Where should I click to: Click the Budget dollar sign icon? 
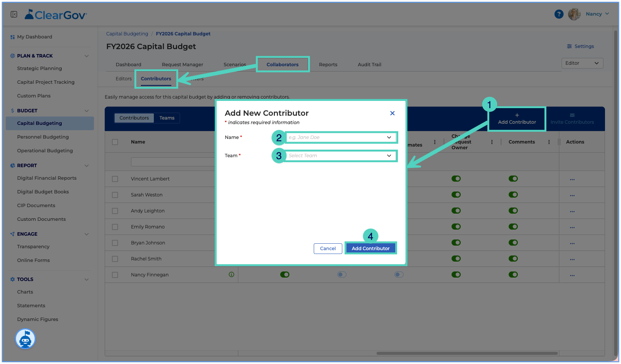(x=13, y=110)
